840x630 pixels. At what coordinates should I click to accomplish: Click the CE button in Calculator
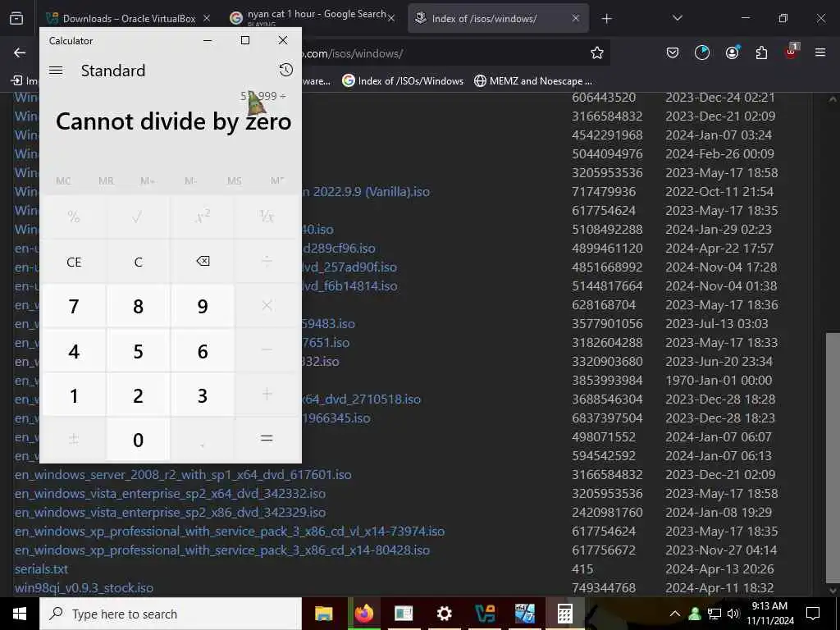pos(74,262)
